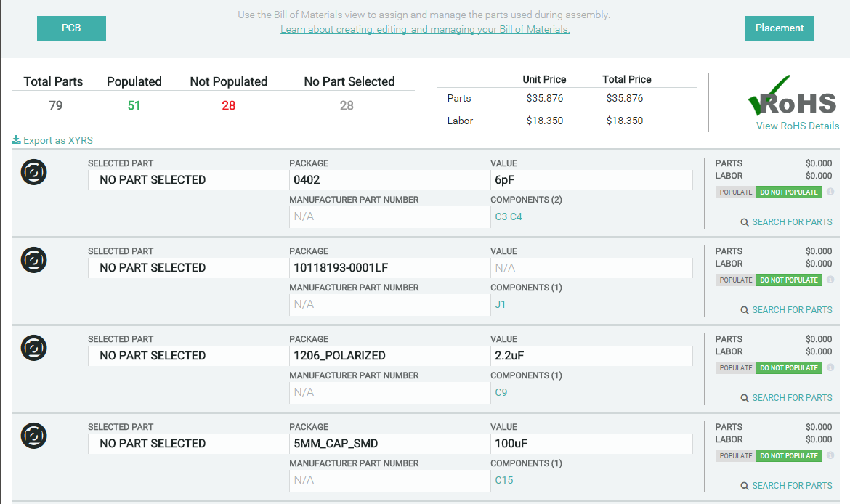Viewport: 850px width, 504px height.
Task: Click the info icon beside the 1206_POLARIZED populate toggle
Action: 830,368
